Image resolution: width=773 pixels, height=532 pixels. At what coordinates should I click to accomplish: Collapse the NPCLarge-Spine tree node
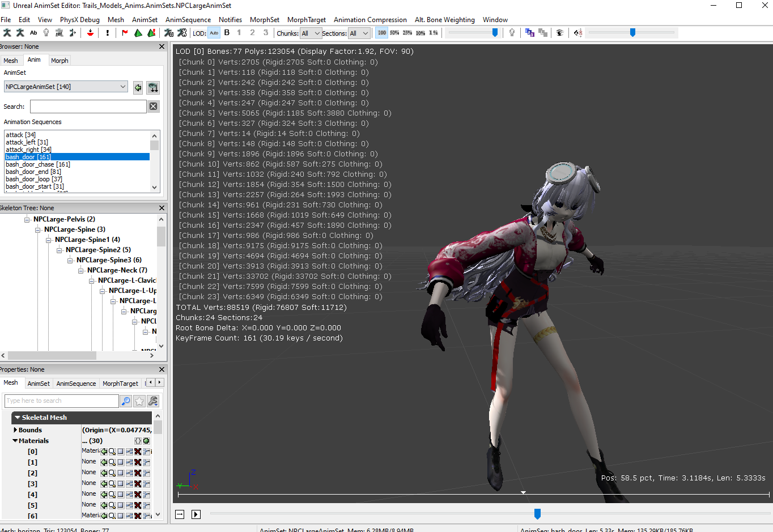click(38, 229)
